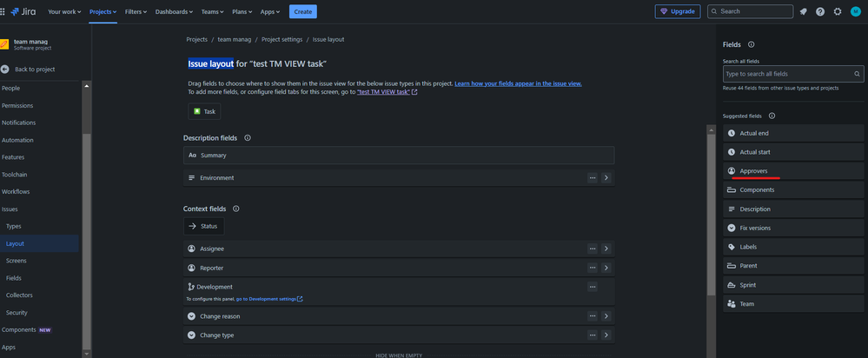Click the info icon beside Description fields
Screen dimensions: 868x358
click(248, 138)
